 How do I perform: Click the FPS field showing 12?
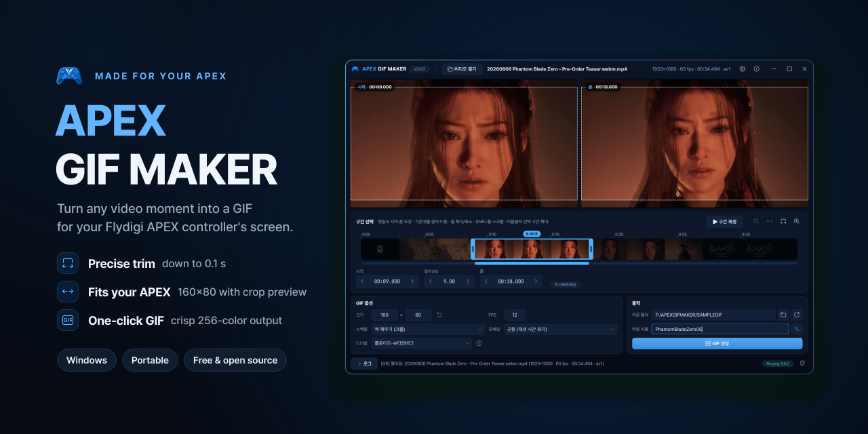(x=515, y=315)
